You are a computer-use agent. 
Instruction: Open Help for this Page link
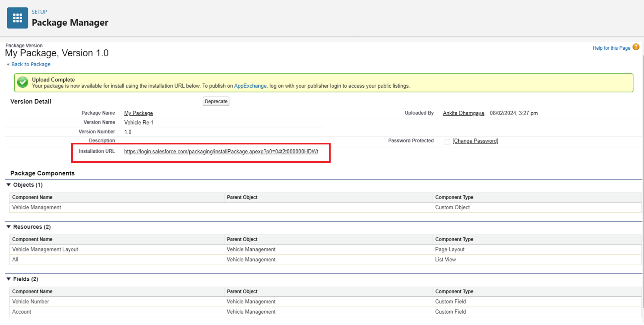(x=611, y=48)
